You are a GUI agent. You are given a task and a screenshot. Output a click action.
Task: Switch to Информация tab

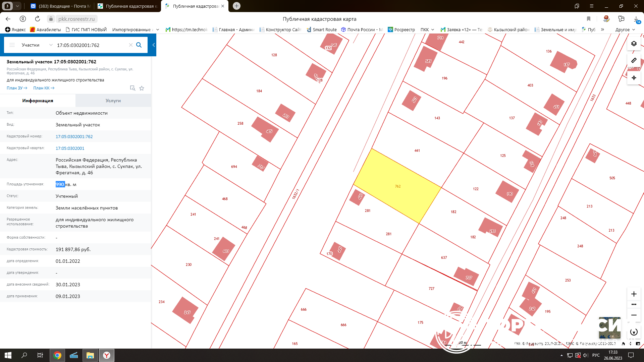(x=38, y=101)
